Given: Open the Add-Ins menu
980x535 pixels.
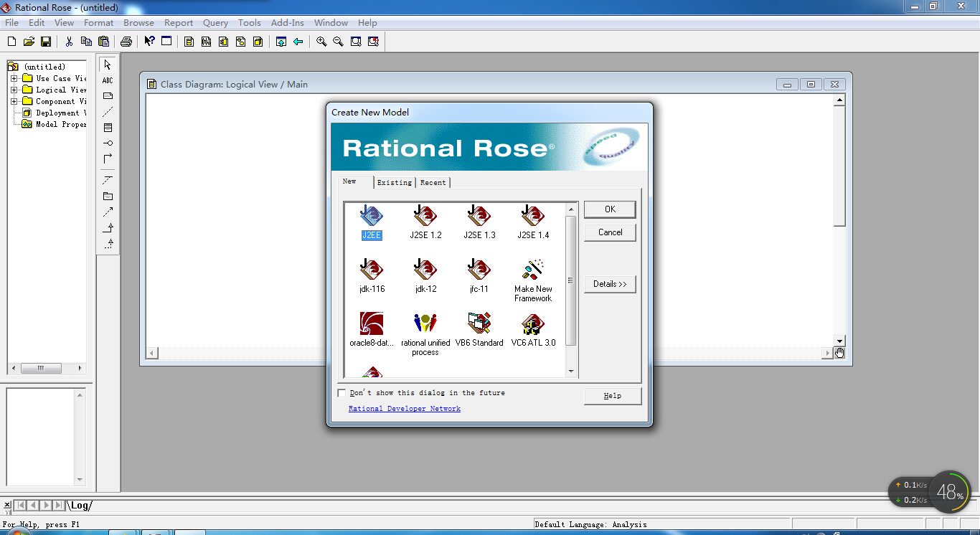Looking at the screenshot, I should point(288,23).
